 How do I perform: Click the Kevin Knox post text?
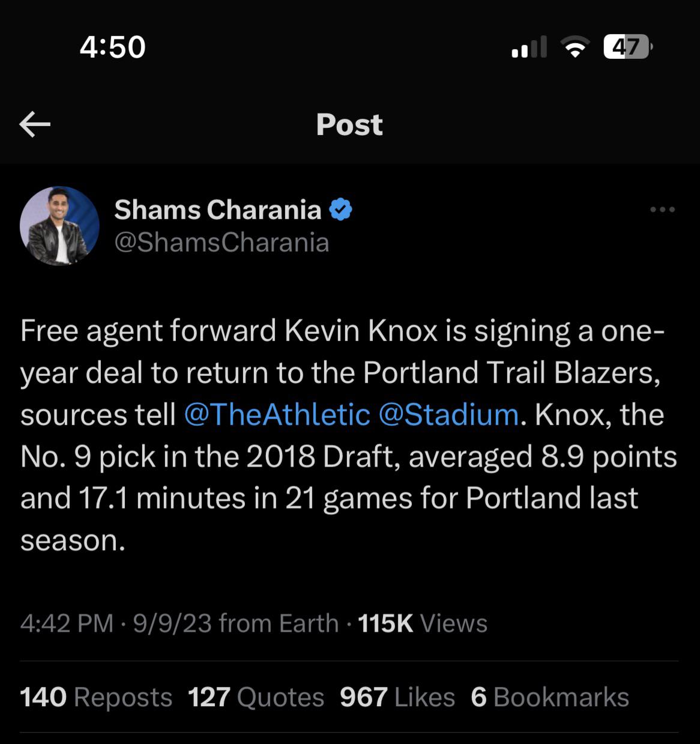click(x=348, y=435)
